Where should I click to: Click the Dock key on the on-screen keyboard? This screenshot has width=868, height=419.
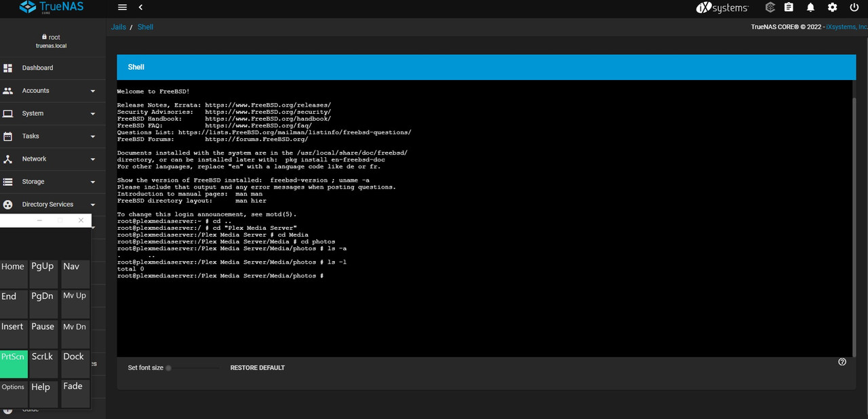click(x=75, y=363)
